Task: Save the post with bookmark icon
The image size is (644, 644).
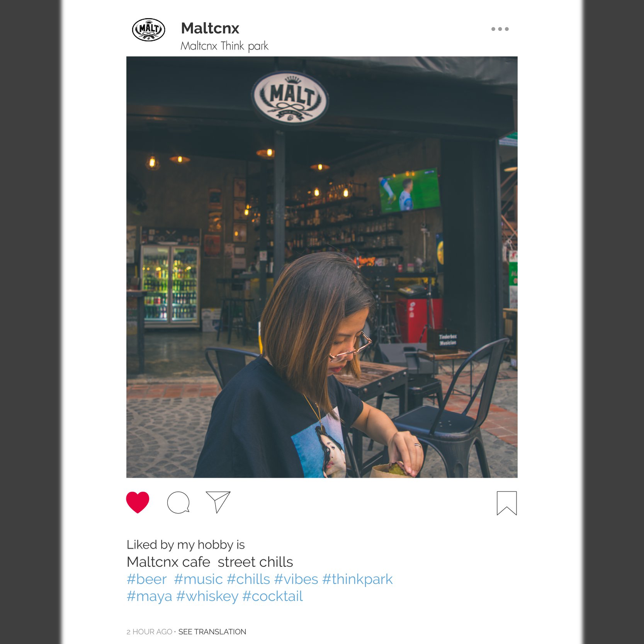Action: [506, 503]
